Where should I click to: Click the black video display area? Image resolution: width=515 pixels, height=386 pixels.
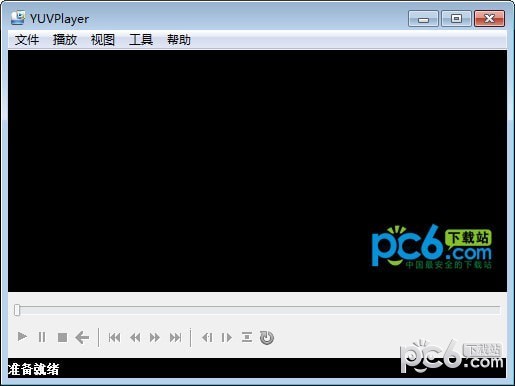click(257, 171)
